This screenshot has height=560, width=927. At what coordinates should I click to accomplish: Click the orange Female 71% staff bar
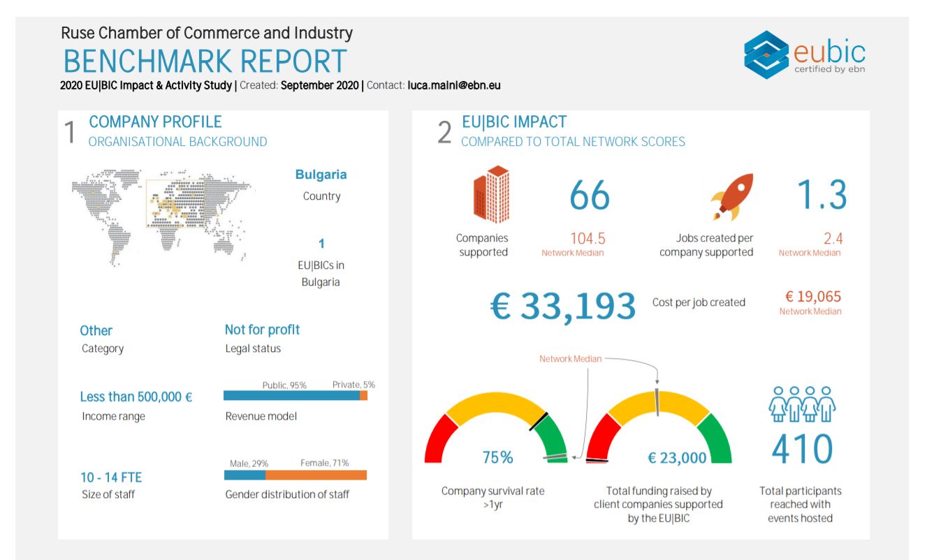(x=316, y=475)
